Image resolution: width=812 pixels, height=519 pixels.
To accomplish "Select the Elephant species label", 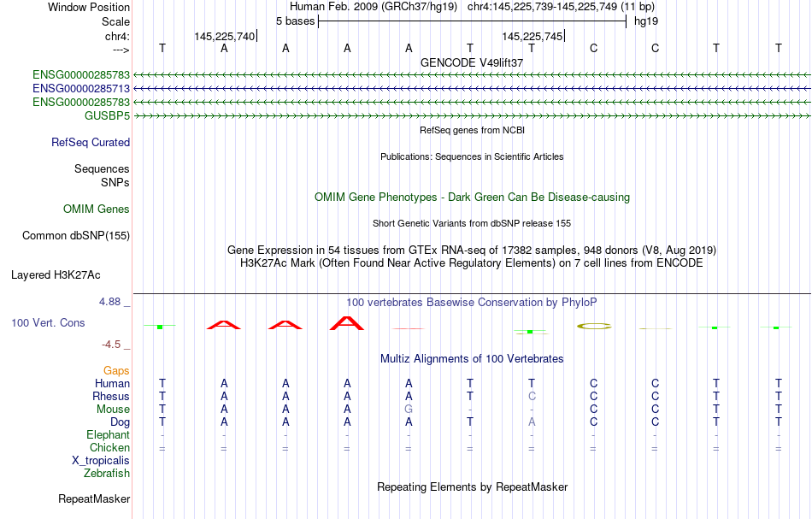I will click(x=109, y=434).
